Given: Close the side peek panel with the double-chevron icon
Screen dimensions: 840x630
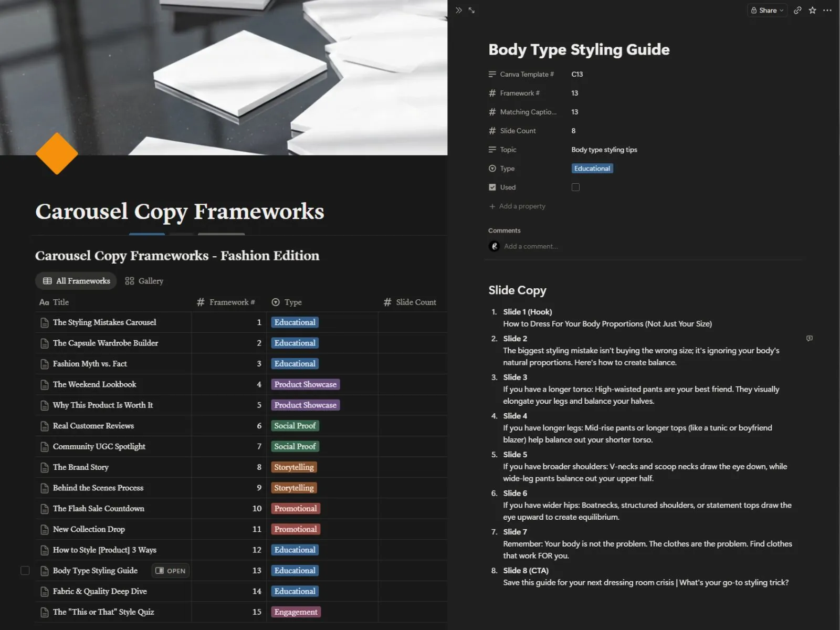Looking at the screenshot, I should [x=459, y=10].
